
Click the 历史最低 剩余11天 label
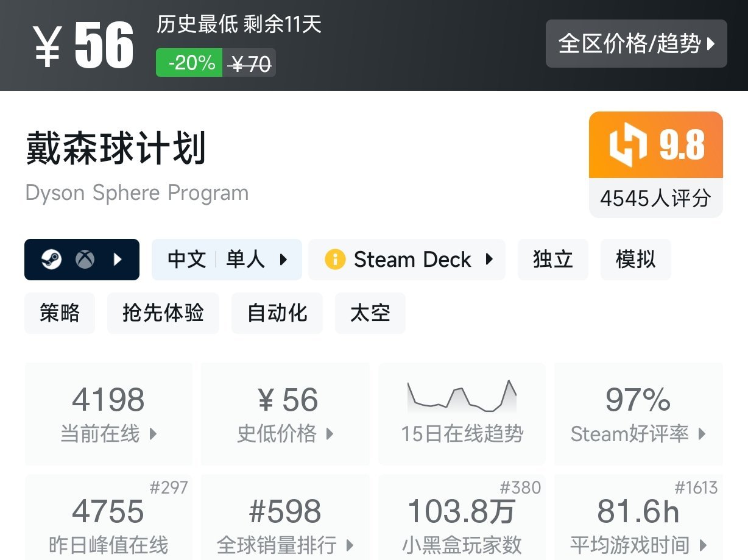[x=239, y=25]
